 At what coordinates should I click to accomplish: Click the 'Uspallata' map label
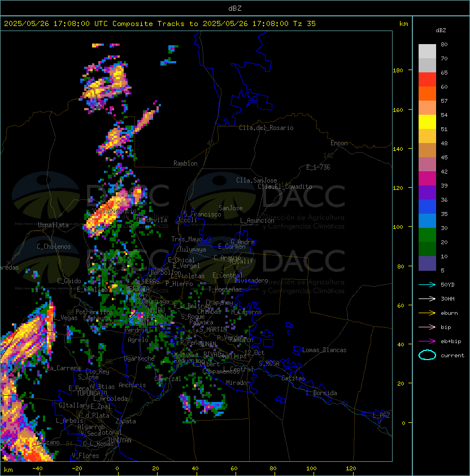(x=53, y=225)
